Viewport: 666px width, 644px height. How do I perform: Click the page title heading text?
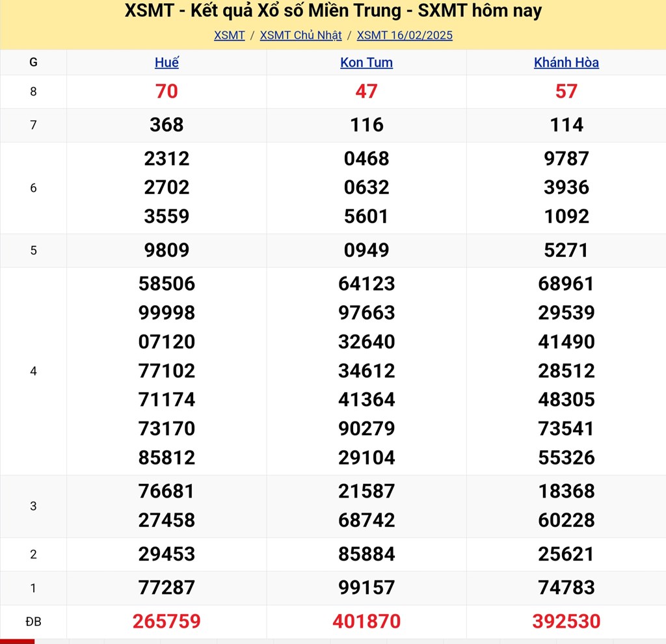tap(333, 11)
